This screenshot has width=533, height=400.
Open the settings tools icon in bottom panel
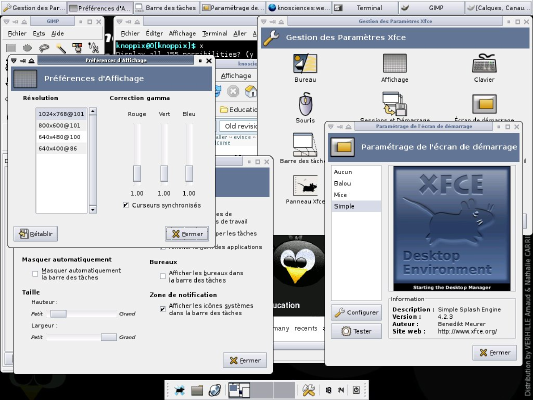[309, 390]
